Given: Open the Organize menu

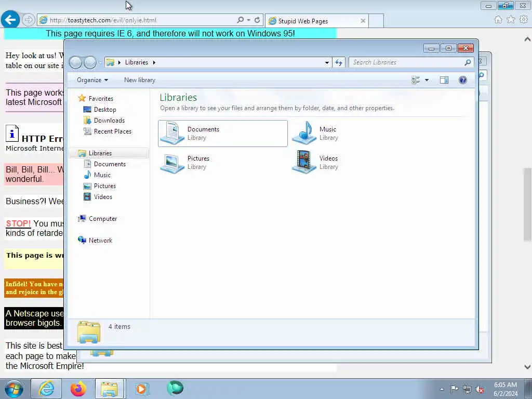Looking at the screenshot, I should [x=92, y=80].
